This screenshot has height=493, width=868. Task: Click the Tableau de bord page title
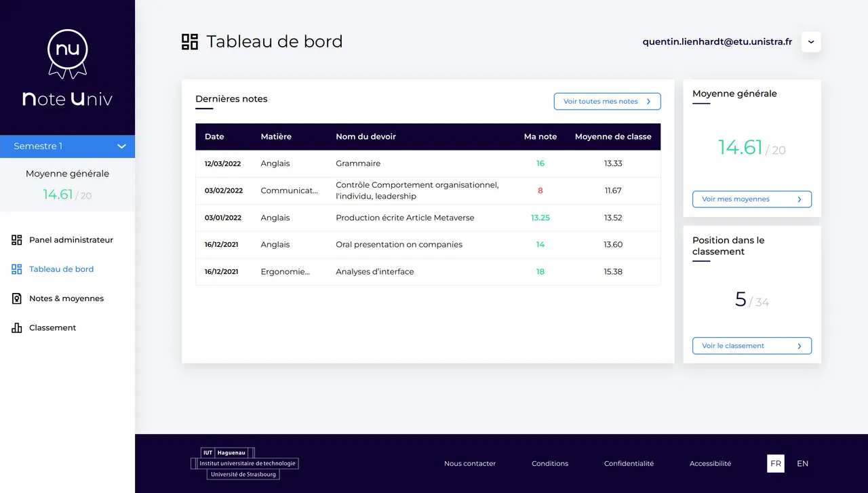[x=275, y=42]
